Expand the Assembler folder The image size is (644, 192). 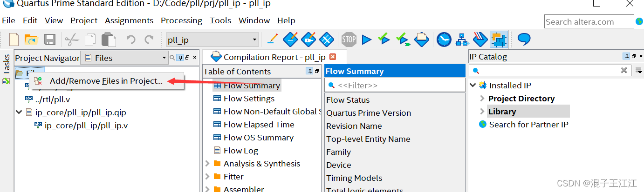[x=207, y=189]
